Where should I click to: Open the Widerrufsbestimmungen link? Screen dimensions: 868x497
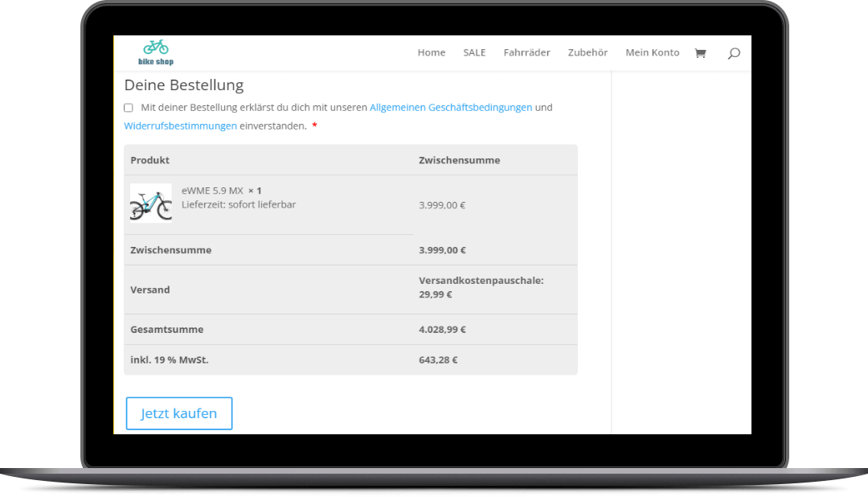180,126
